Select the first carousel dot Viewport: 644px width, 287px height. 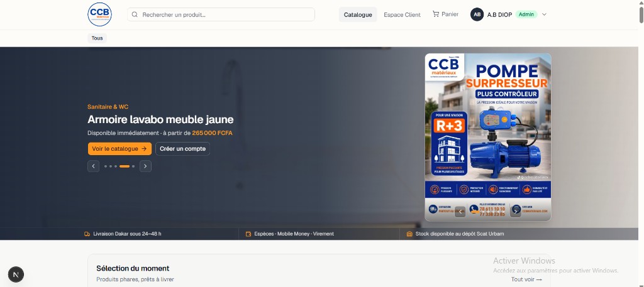coord(106,166)
